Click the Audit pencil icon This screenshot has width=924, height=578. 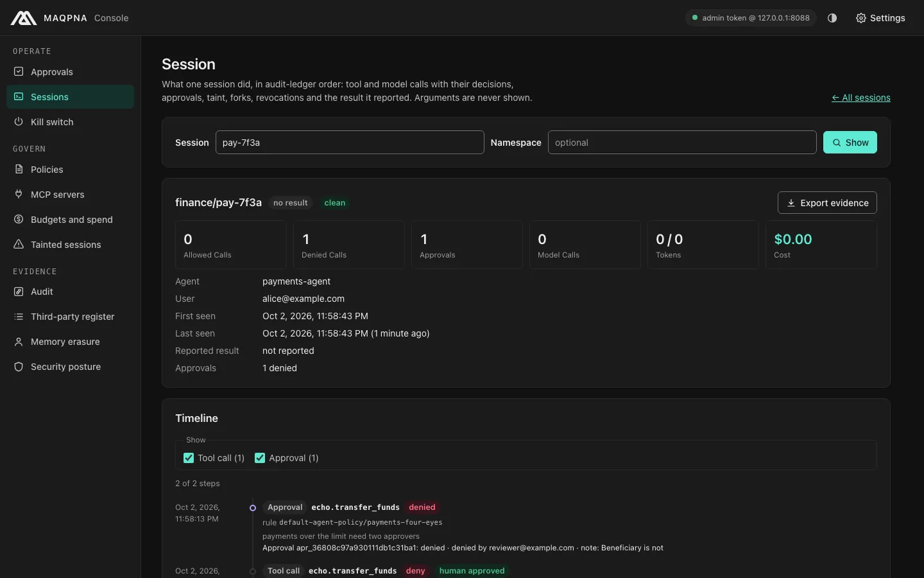[19, 291]
